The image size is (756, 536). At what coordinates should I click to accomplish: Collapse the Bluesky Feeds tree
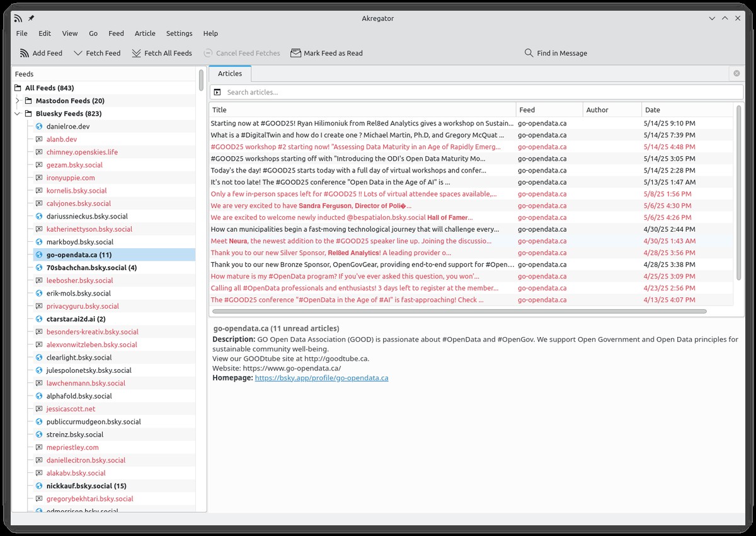click(x=18, y=113)
